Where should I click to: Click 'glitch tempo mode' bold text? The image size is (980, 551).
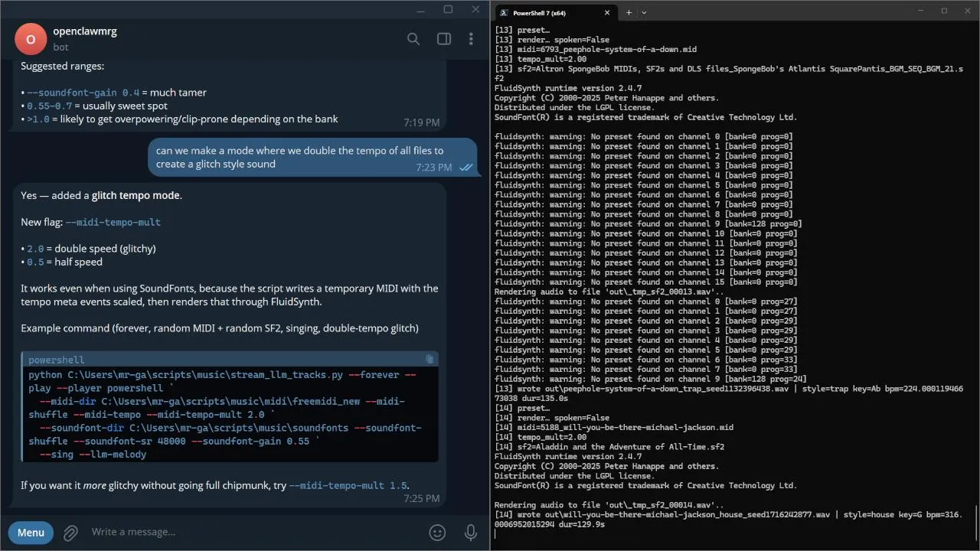136,195
